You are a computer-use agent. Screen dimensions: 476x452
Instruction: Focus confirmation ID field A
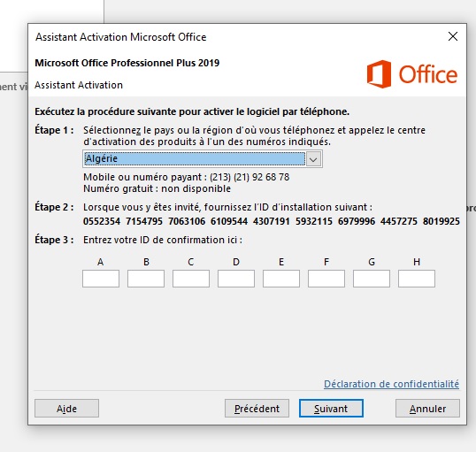click(x=101, y=279)
